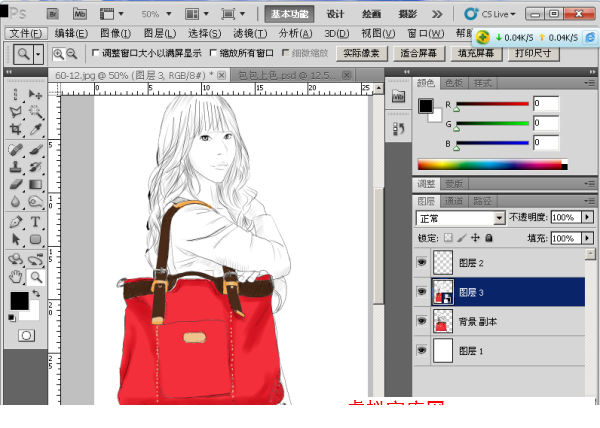The height and width of the screenshot is (428, 600).
Task: Open the History panel icon
Action: (x=398, y=129)
